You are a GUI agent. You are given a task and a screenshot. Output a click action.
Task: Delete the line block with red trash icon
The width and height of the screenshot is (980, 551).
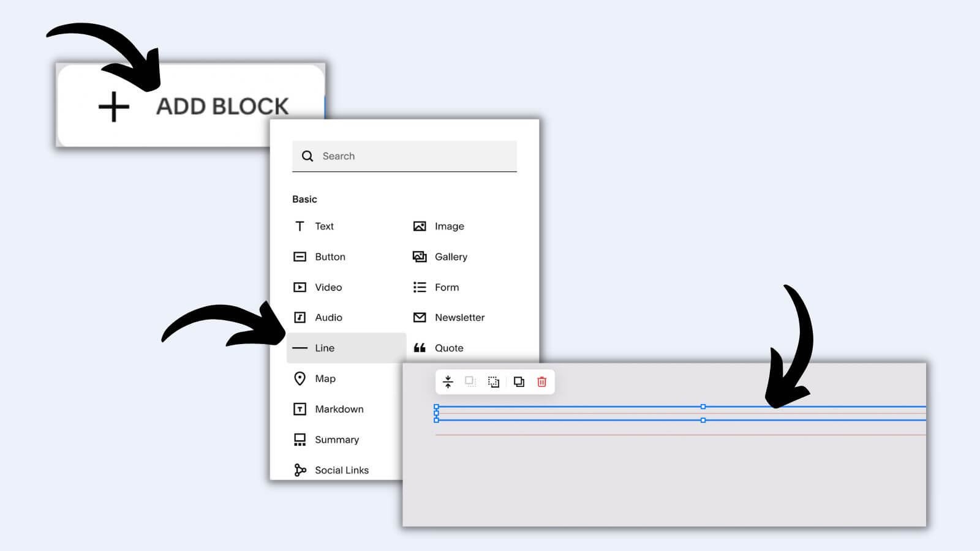point(541,382)
